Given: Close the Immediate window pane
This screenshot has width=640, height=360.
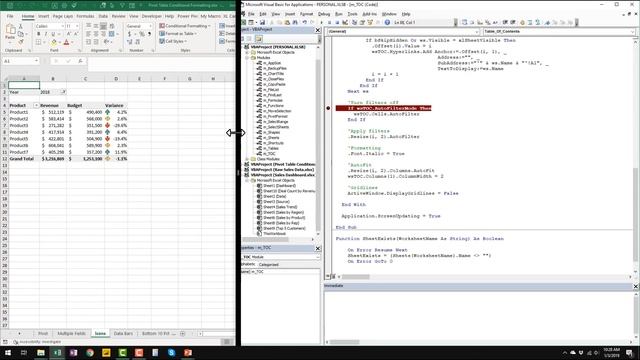Looking at the screenshot, I should click(636, 286).
